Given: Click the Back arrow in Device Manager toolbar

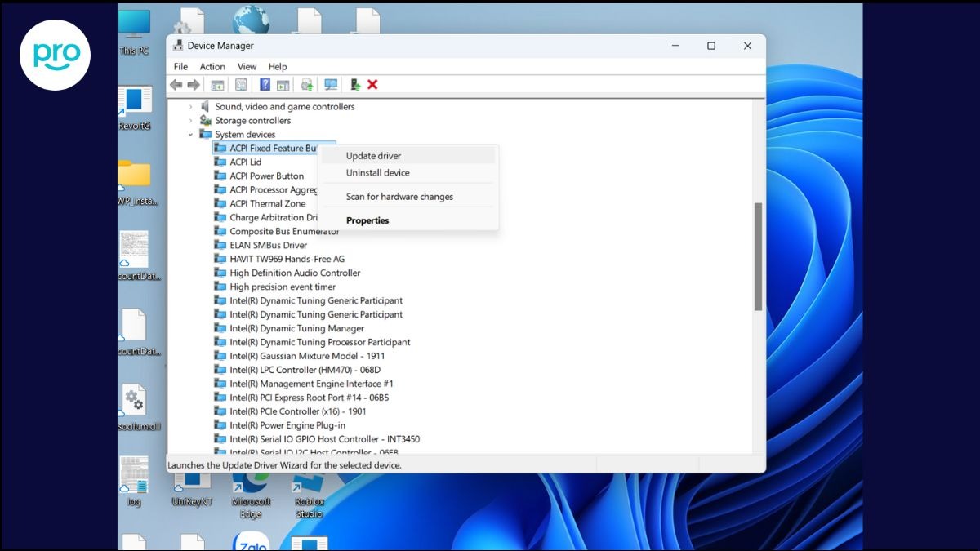Looking at the screenshot, I should point(176,85).
